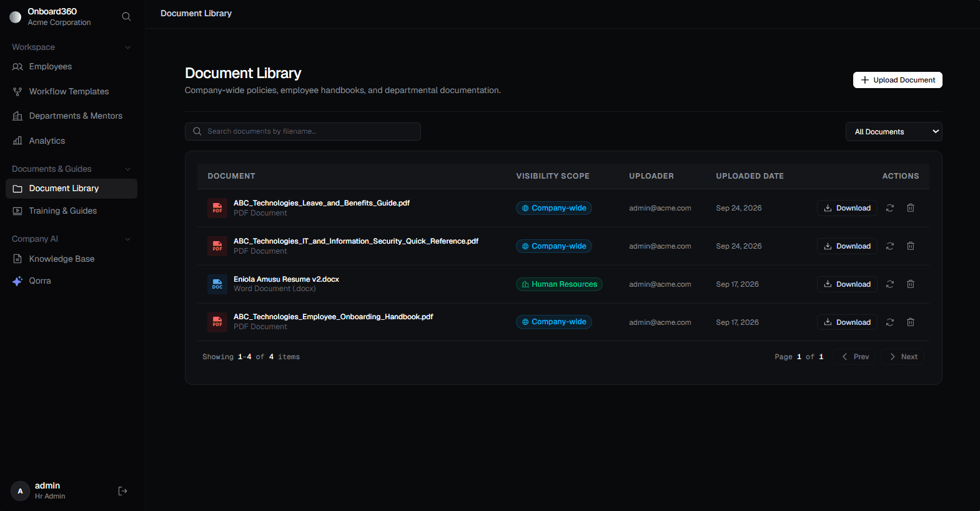
Task: Go to the Next page
Action: [903, 357]
